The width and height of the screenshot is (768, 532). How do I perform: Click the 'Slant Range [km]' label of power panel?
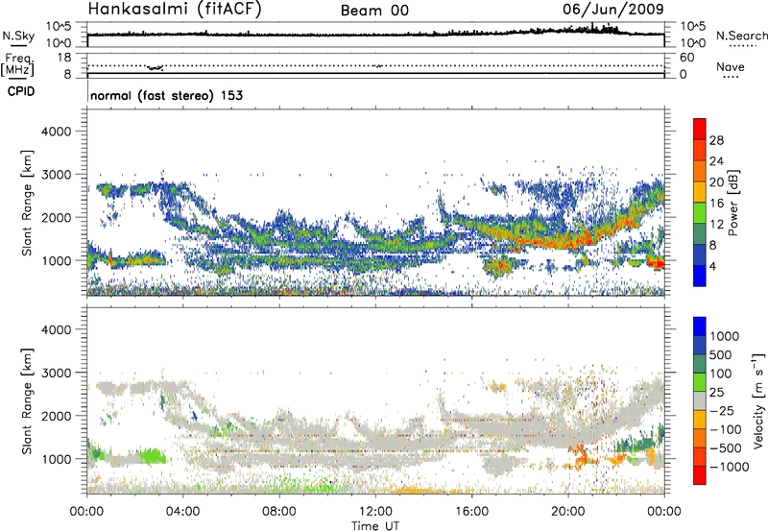[27, 203]
